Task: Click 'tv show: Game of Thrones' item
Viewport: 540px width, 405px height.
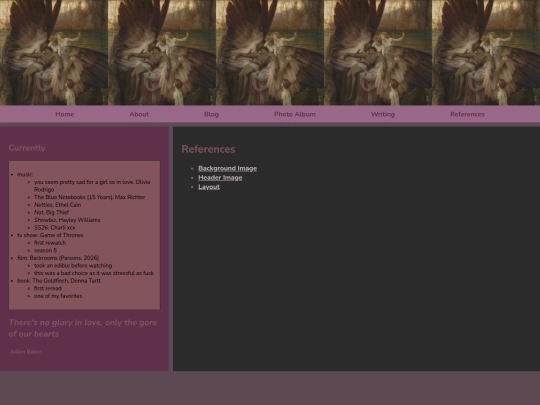Action: click(x=50, y=235)
